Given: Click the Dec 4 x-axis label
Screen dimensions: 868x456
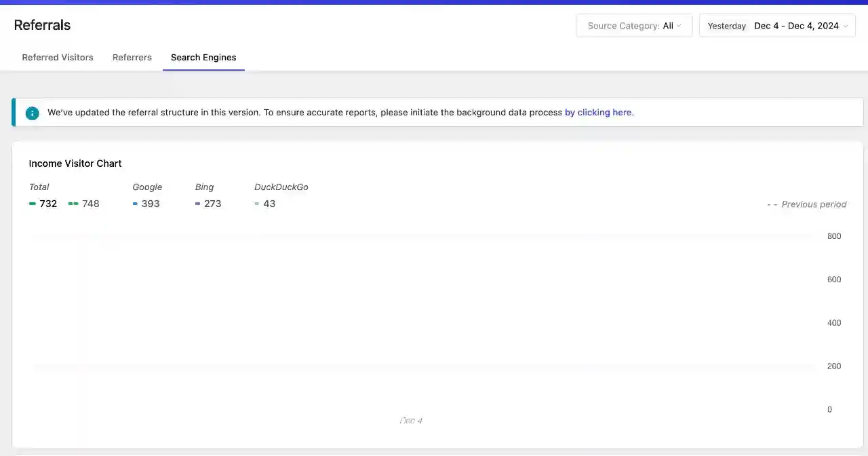Looking at the screenshot, I should pos(411,421).
